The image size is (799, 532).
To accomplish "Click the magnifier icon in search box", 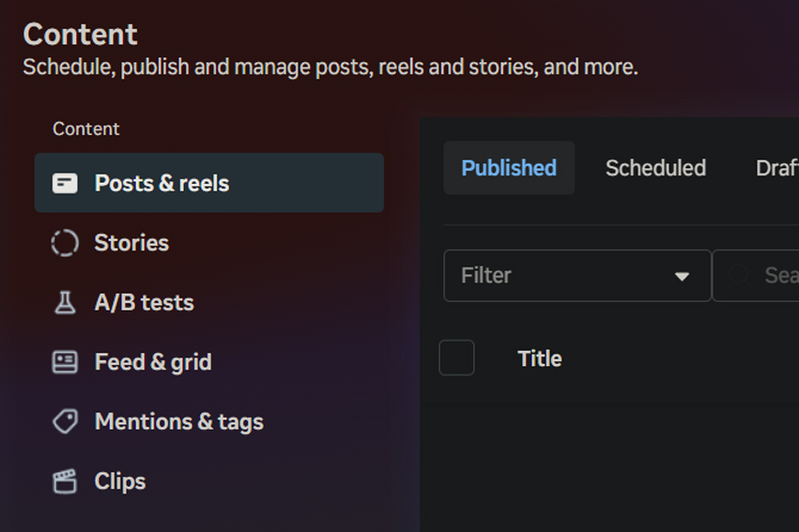I will coord(741,275).
